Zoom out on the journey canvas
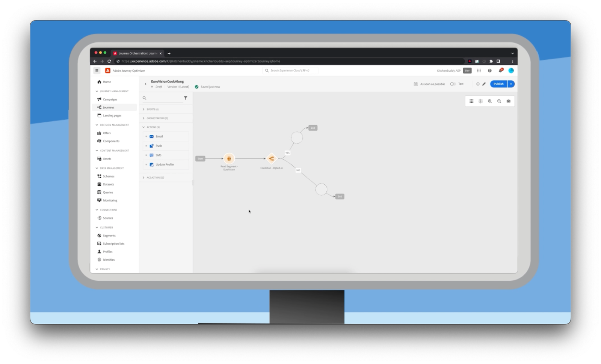 (x=499, y=101)
